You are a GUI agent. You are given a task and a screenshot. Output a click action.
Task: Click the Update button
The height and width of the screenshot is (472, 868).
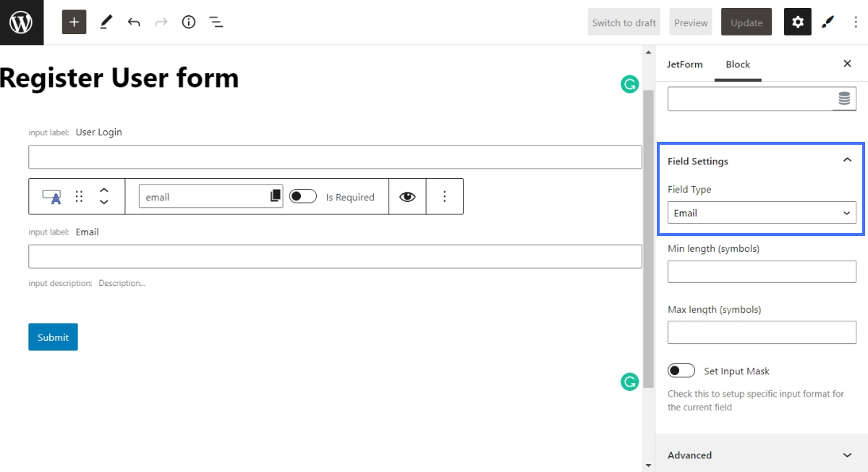tap(746, 22)
